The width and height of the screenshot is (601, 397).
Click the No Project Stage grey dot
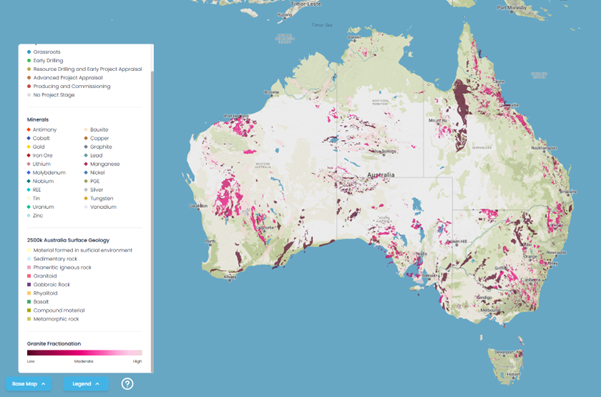(29, 95)
